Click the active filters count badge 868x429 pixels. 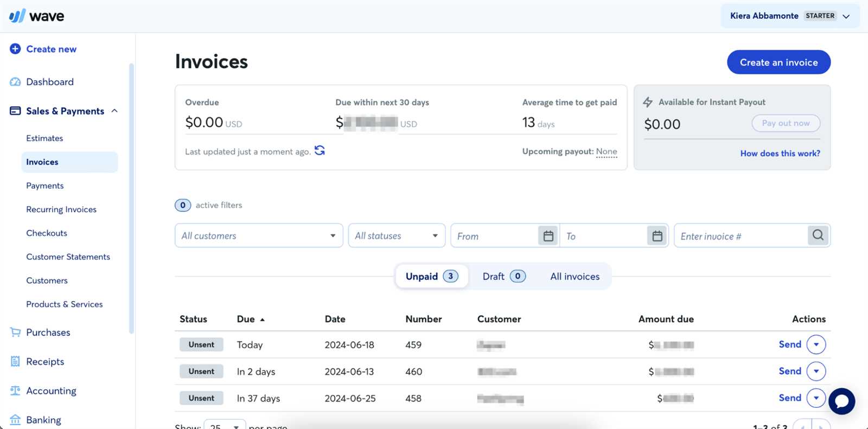point(183,205)
